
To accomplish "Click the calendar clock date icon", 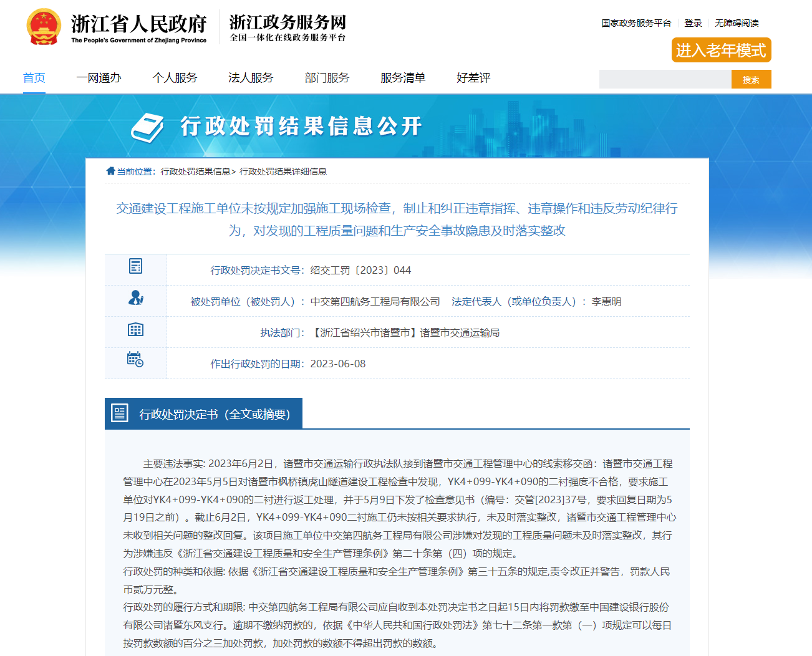I will coord(135,359).
